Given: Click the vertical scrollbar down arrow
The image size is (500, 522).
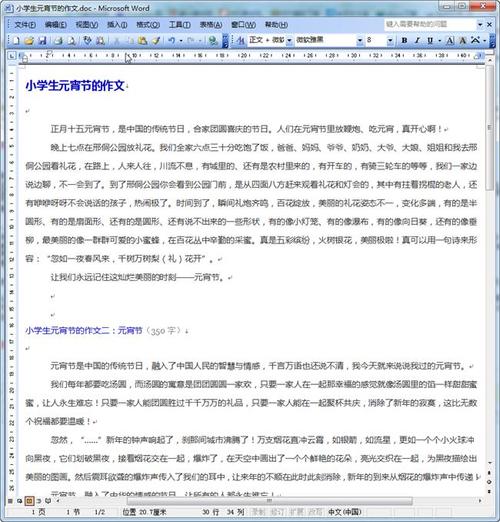Looking at the screenshot, I should point(490,463).
